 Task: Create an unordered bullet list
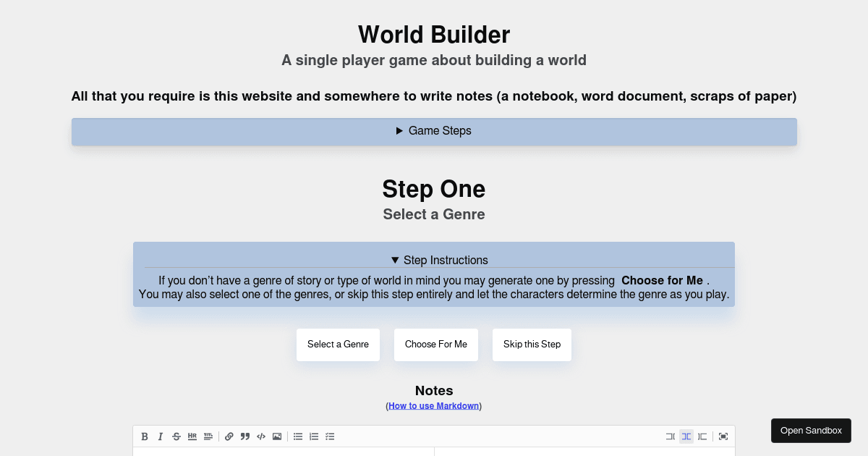[297, 436]
